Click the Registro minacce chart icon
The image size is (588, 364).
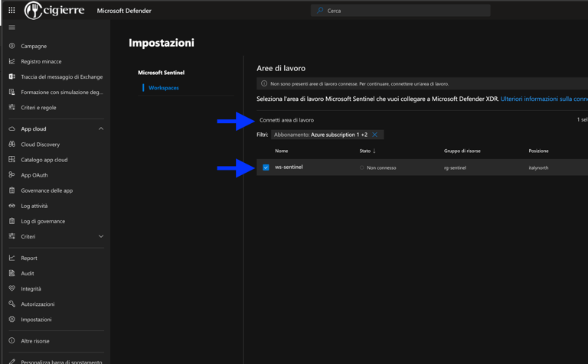pyautogui.click(x=12, y=61)
